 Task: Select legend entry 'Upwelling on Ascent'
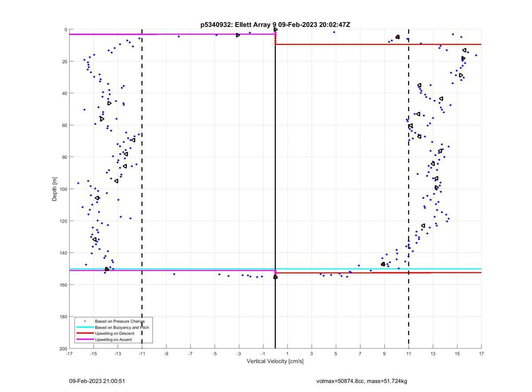(113, 340)
